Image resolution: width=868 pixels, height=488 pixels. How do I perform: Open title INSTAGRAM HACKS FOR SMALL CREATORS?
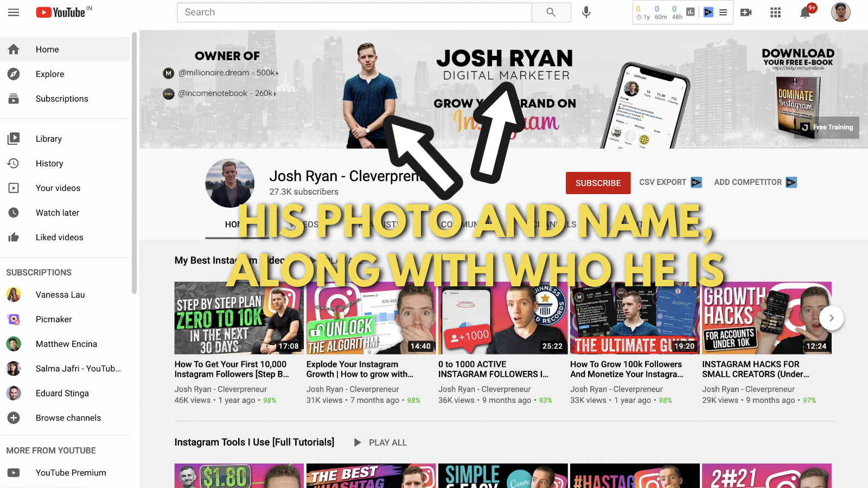[x=756, y=369]
